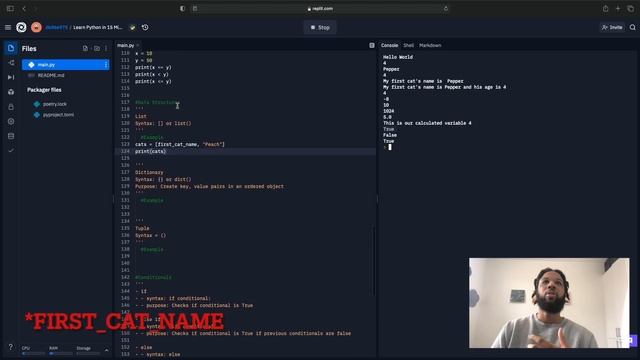The width and height of the screenshot is (640, 360).
Task: Open the search magnifier in the header
Action: tap(632, 27)
